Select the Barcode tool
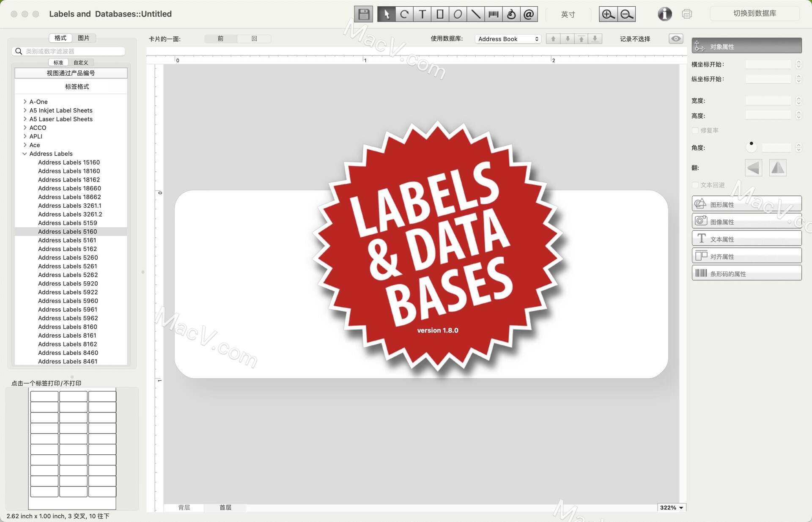Viewport: 812px width, 522px height. point(493,14)
